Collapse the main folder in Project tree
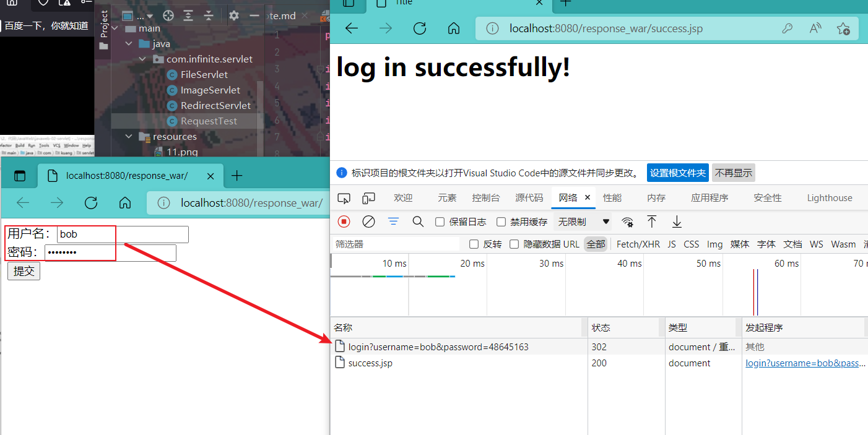This screenshot has height=435, width=868. point(116,28)
